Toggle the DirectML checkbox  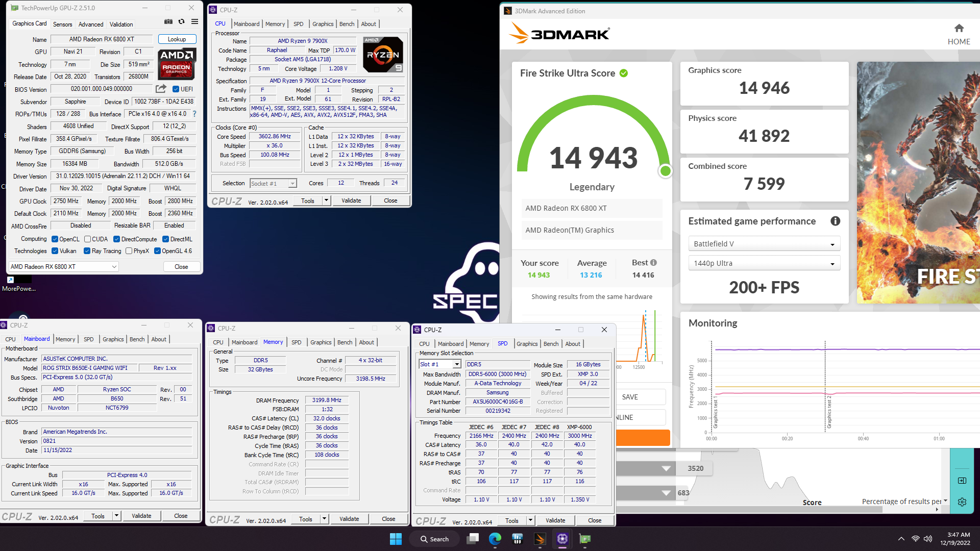(165, 239)
